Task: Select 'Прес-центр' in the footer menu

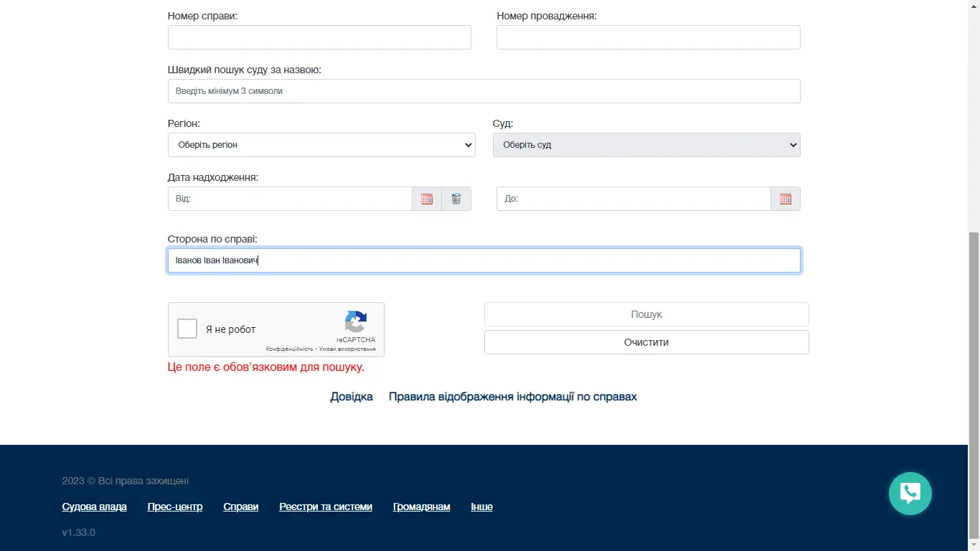Action: click(175, 507)
